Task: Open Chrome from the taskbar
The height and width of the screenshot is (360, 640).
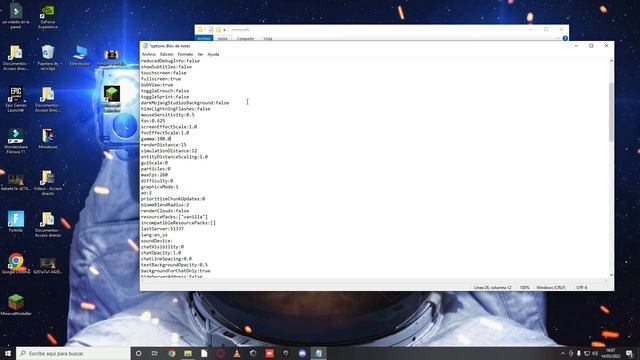Action: [x=171, y=353]
